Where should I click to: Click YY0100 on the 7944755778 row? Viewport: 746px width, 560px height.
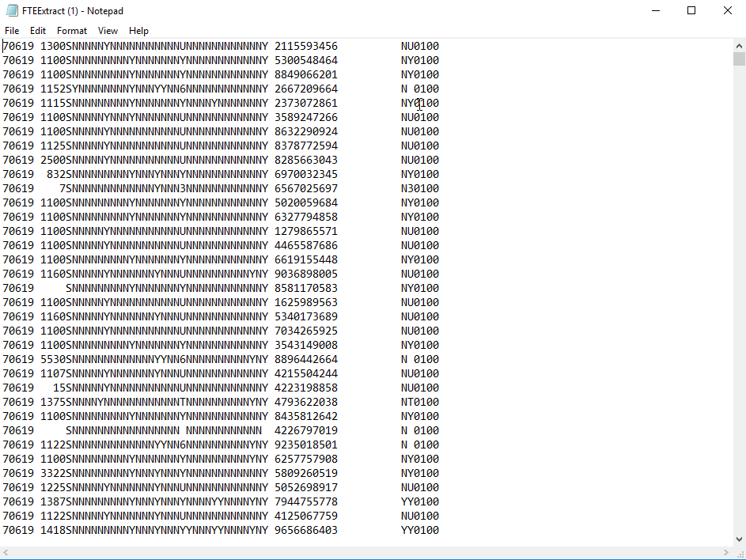click(x=419, y=502)
